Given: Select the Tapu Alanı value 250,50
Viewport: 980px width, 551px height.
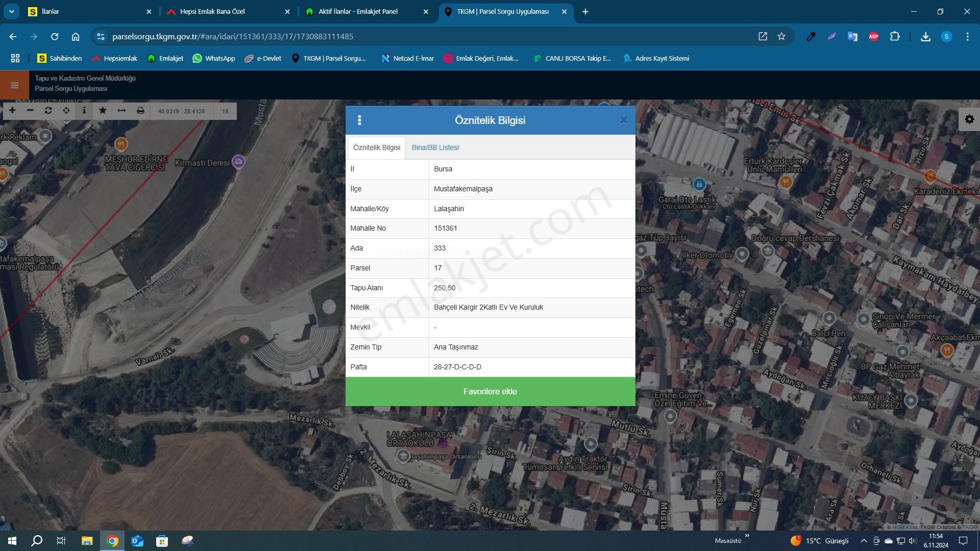Looking at the screenshot, I should point(444,288).
